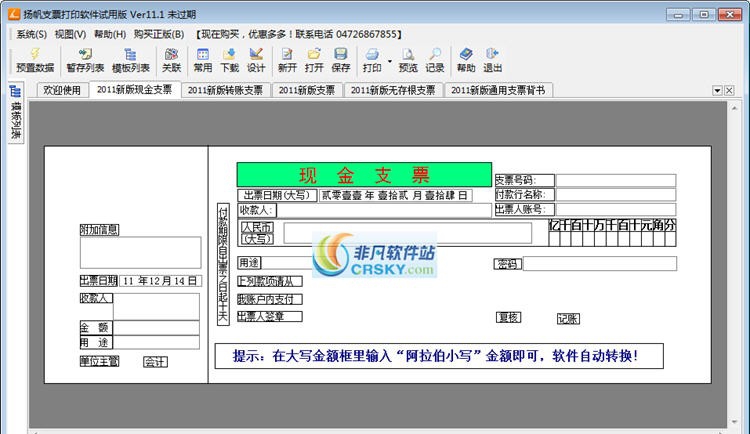Click the 记账 label
Image resolution: width=750 pixels, height=434 pixels.
click(x=568, y=319)
